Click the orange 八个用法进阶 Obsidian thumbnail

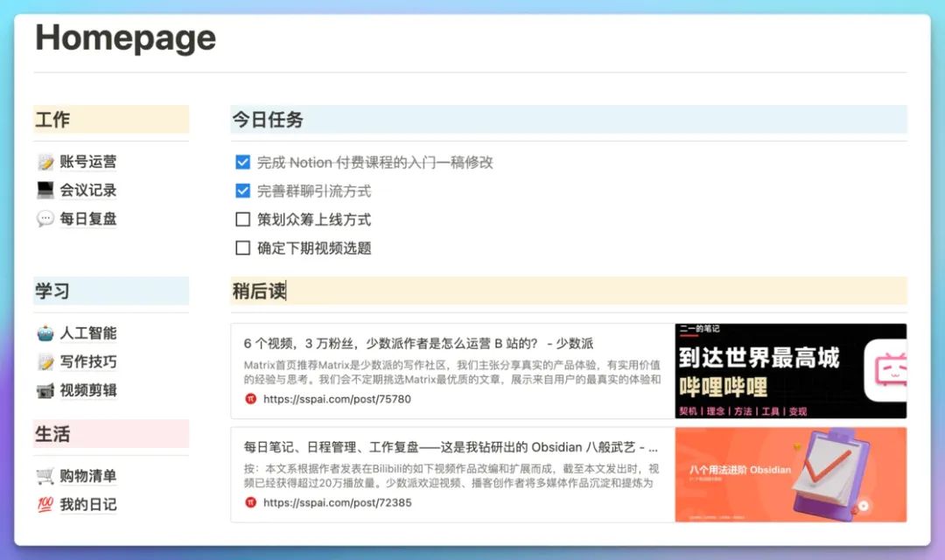point(791,474)
